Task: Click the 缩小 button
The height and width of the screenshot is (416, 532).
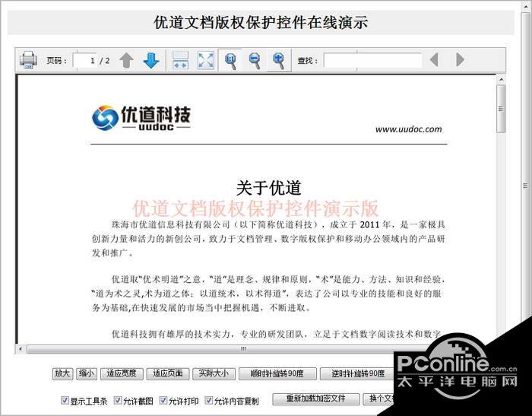Action: point(86,373)
